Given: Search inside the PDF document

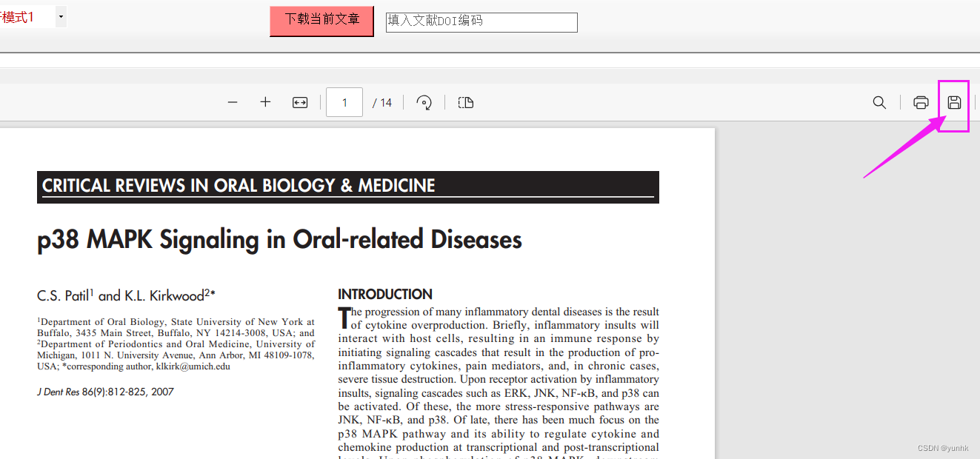Looking at the screenshot, I should pyautogui.click(x=879, y=103).
